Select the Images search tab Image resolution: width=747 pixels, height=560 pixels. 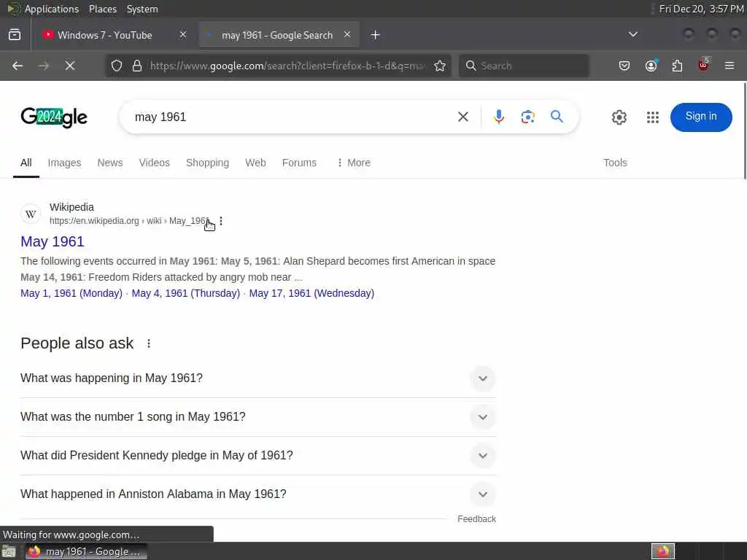64,163
